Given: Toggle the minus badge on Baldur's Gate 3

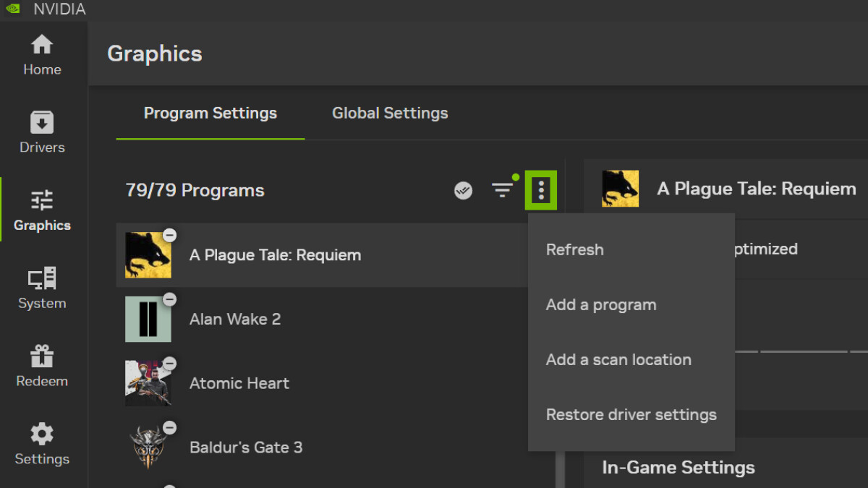Looking at the screenshot, I should [169, 427].
